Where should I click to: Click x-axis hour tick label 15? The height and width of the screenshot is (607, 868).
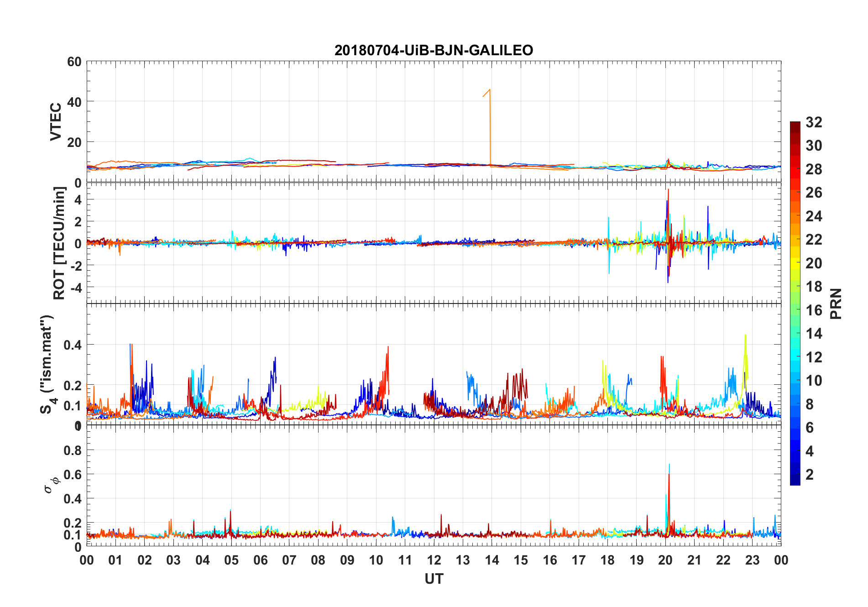coord(521,560)
